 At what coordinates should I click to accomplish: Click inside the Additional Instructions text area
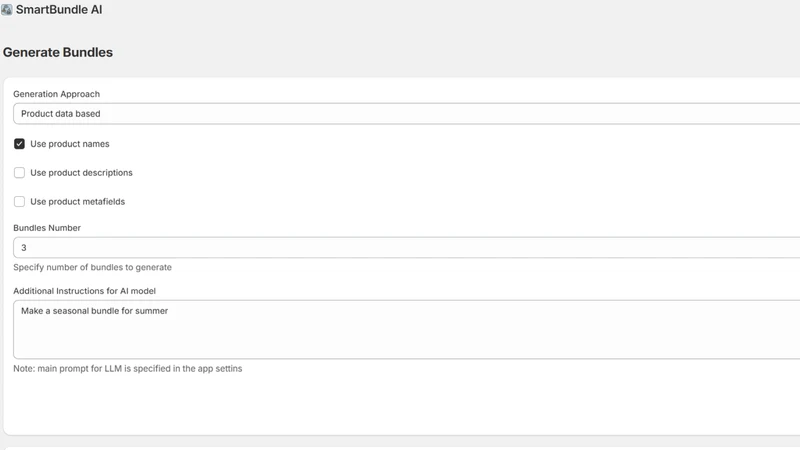click(407, 330)
